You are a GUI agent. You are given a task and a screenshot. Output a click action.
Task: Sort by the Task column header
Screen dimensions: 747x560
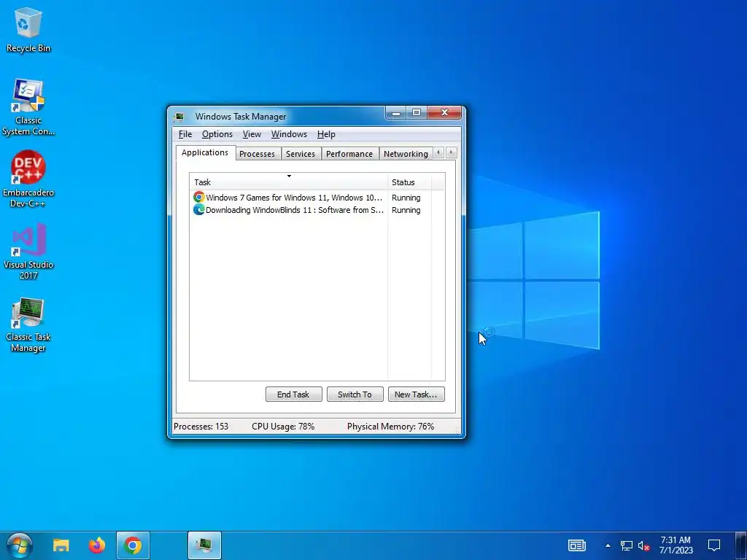tap(289, 182)
